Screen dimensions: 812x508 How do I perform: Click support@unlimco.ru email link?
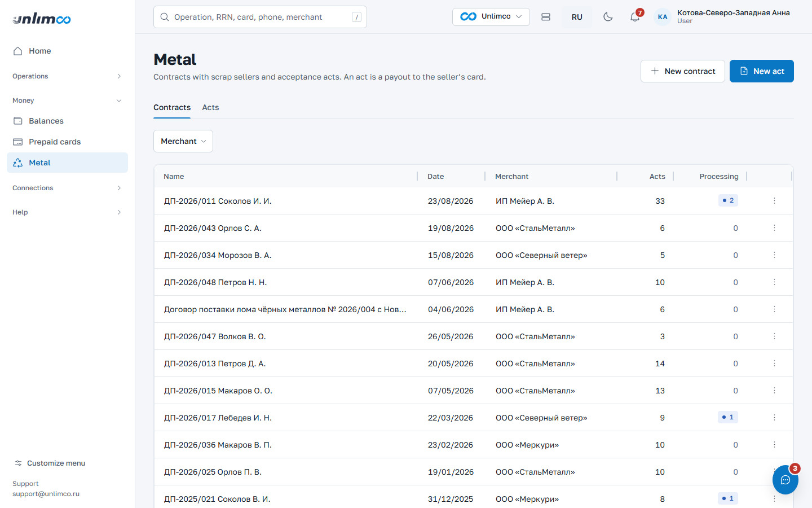point(46,494)
